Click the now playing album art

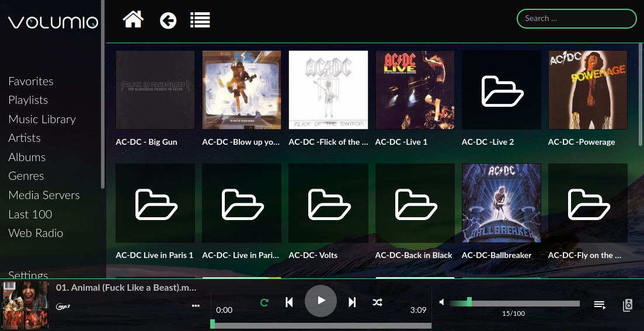tap(26, 305)
